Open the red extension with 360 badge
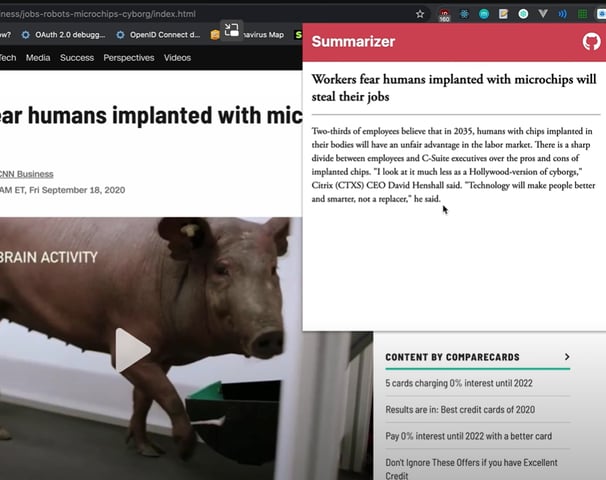Screen dimensions: 606x480 444,15
